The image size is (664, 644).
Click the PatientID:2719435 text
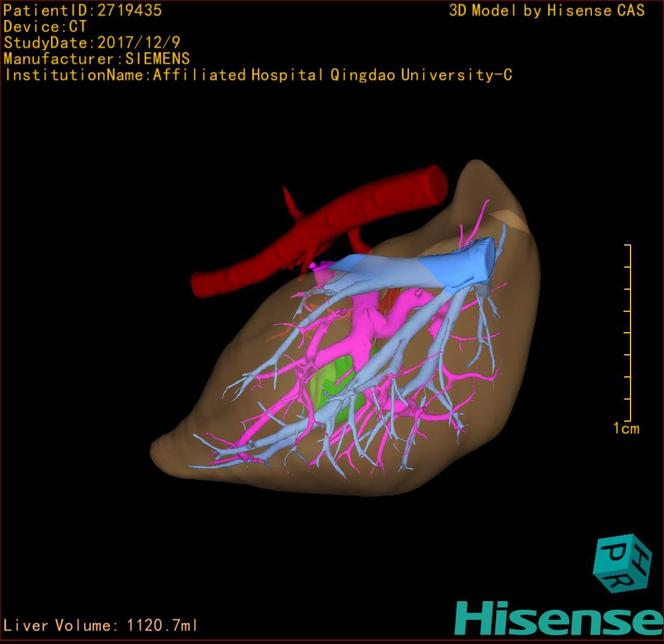click(x=83, y=10)
